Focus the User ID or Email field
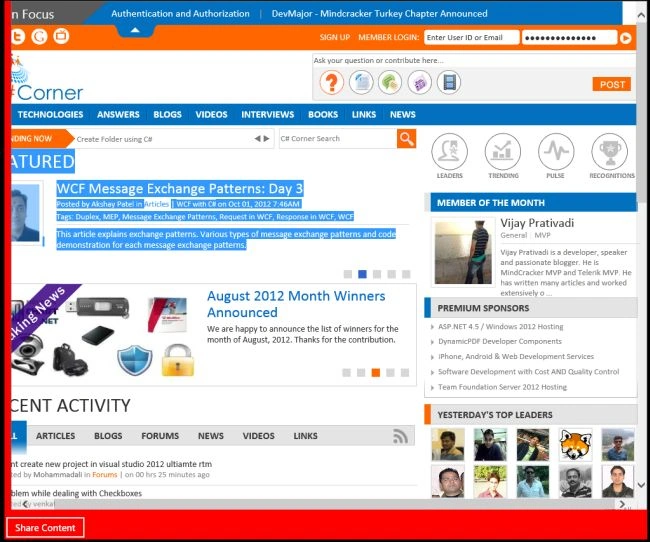 pos(471,37)
